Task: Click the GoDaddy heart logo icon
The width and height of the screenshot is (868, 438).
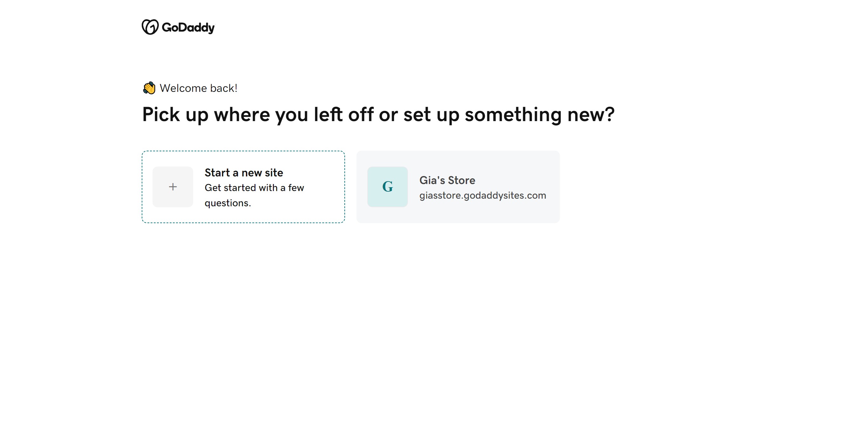Action: point(150,27)
